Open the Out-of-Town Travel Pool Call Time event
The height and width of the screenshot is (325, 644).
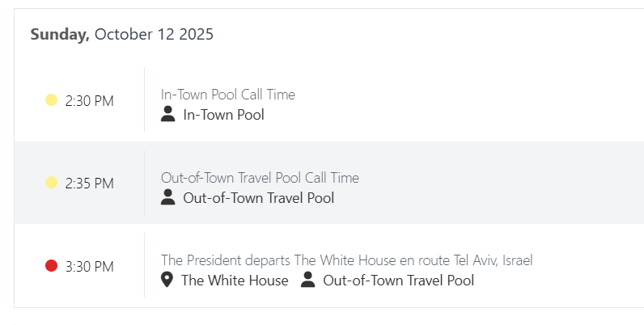[x=260, y=178]
